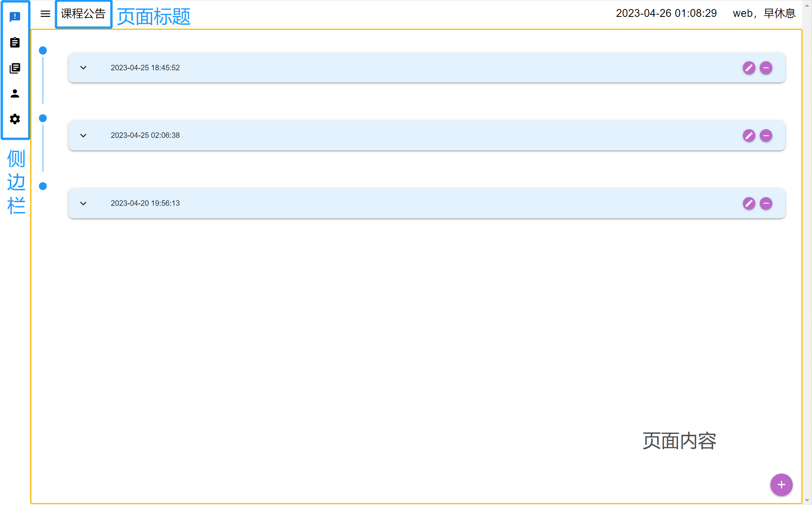This screenshot has width=812, height=505.
Task: Click the page scrollbar down arrow
Action: [807, 500]
